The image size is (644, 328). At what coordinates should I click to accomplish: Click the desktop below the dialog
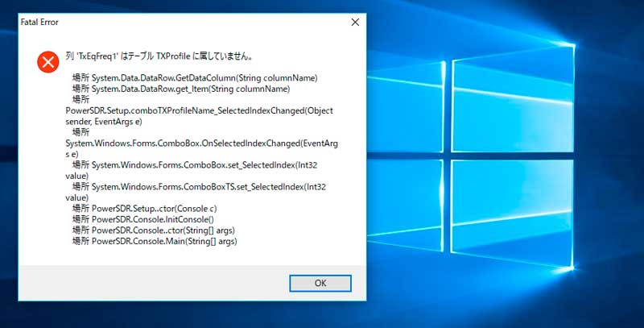pyautogui.click(x=193, y=316)
